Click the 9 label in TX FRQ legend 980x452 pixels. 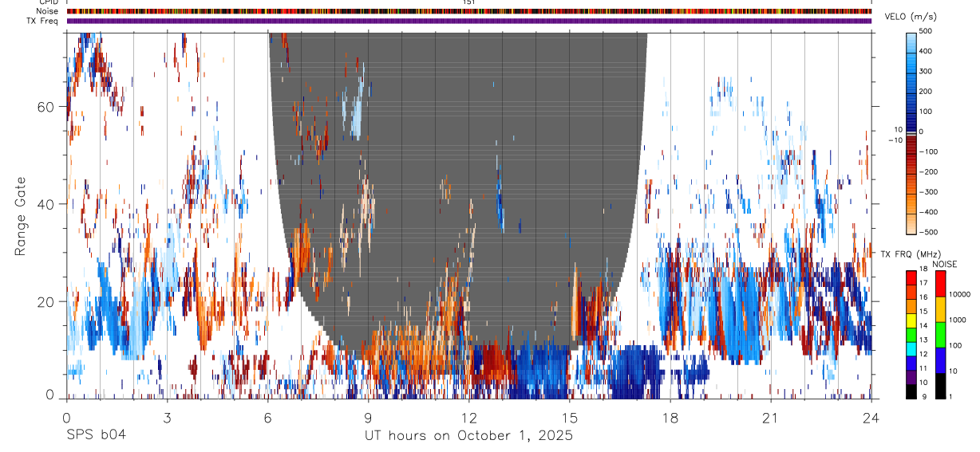[923, 397]
